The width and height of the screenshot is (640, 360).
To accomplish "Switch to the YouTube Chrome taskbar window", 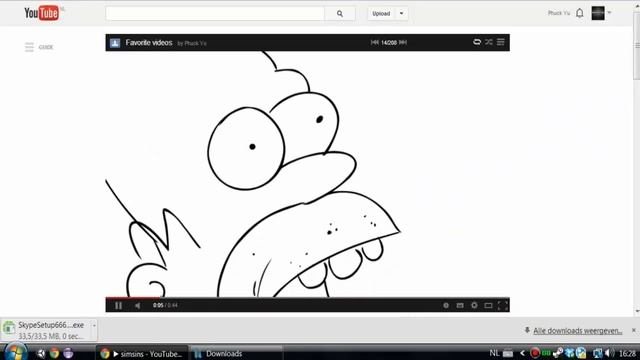I will (x=142, y=353).
